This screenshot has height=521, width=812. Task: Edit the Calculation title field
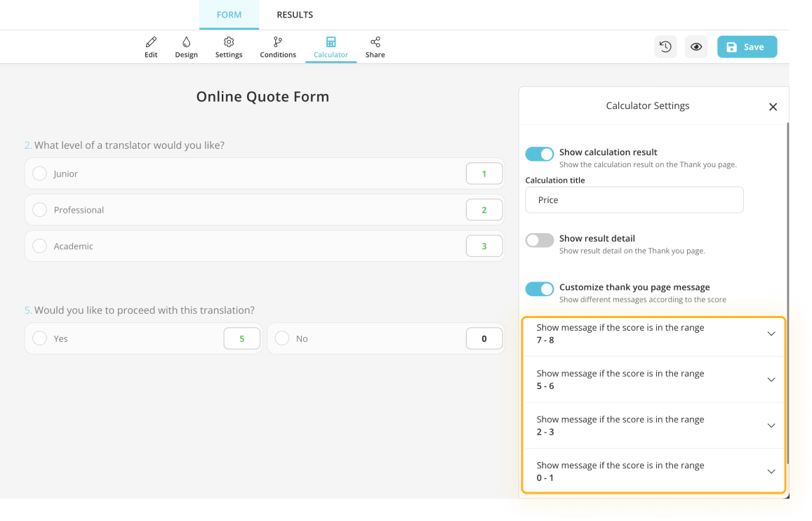point(634,200)
